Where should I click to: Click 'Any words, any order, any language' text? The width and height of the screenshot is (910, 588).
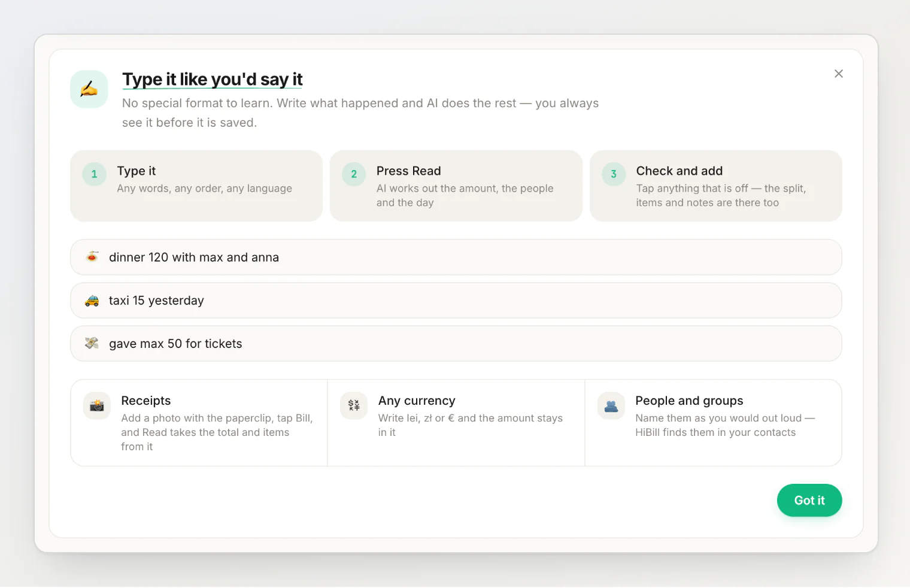(205, 189)
